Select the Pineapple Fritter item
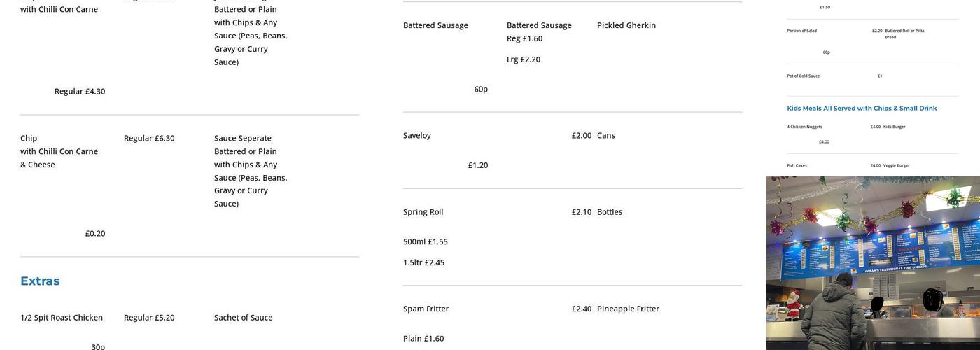The width and height of the screenshot is (980, 350). pos(628,309)
